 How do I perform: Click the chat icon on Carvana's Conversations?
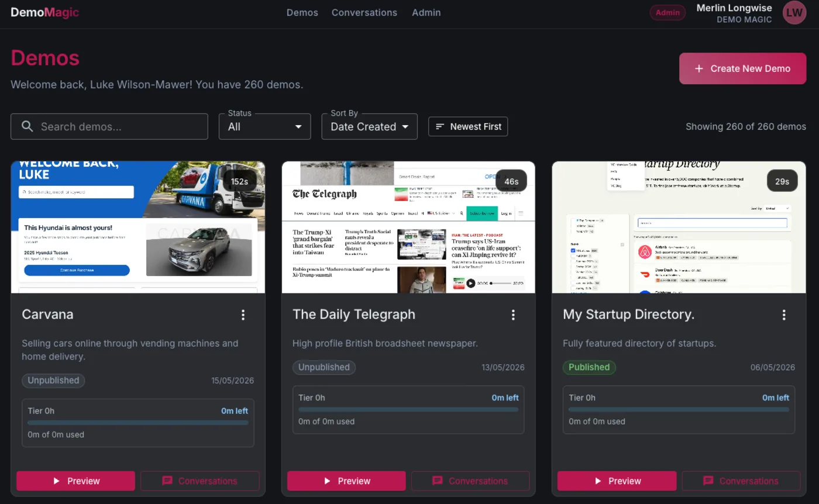pos(167,481)
